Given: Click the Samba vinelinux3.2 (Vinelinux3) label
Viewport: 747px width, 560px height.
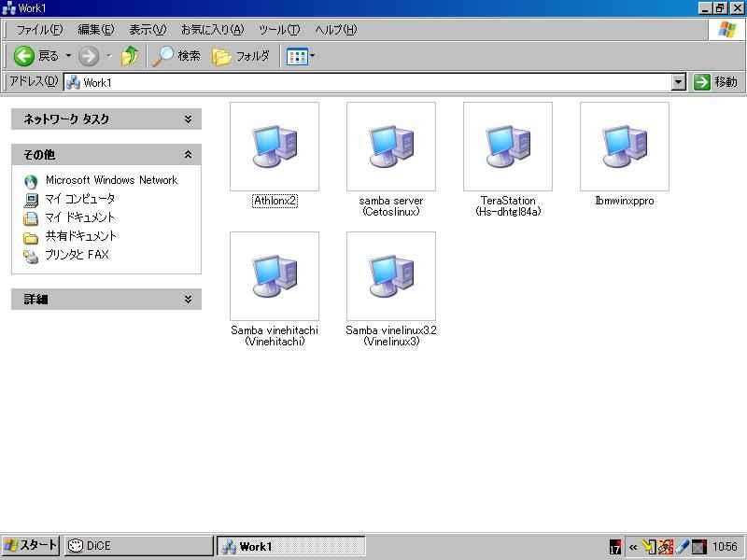Looking at the screenshot, I should tap(391, 336).
